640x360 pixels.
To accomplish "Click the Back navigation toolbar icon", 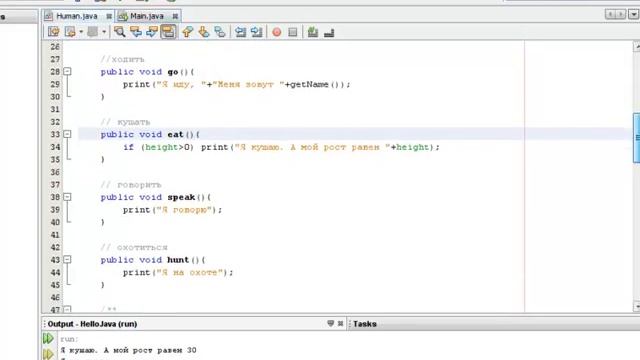I will click(70, 32).
